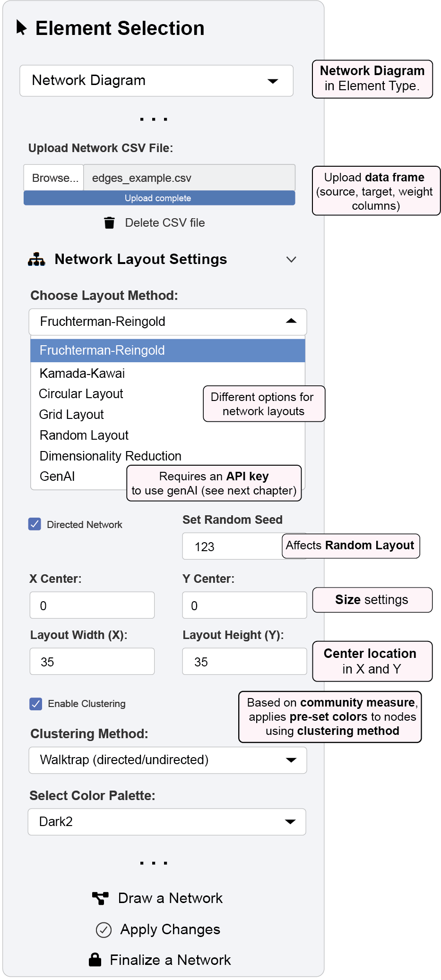
Task: Open the Dark2 color palette dropdown
Action: coord(166,822)
